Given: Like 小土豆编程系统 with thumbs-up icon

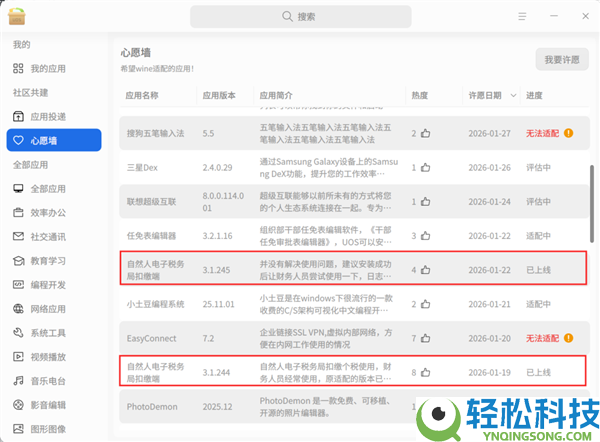Looking at the screenshot, I should (426, 304).
